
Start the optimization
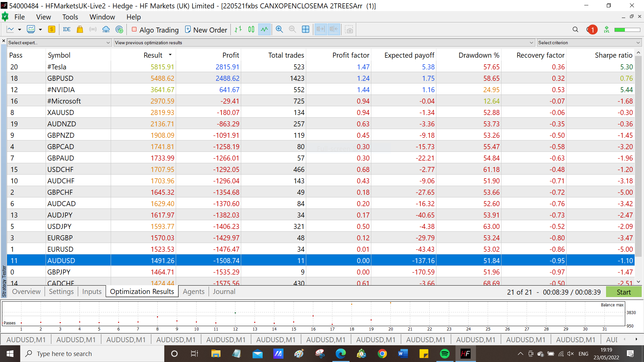(624, 292)
